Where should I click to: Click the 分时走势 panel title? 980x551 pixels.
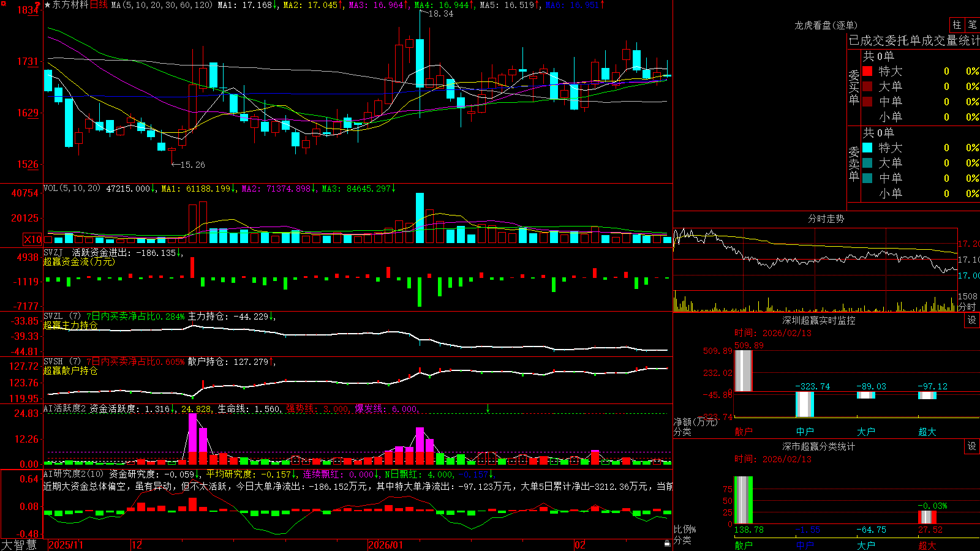(x=826, y=219)
